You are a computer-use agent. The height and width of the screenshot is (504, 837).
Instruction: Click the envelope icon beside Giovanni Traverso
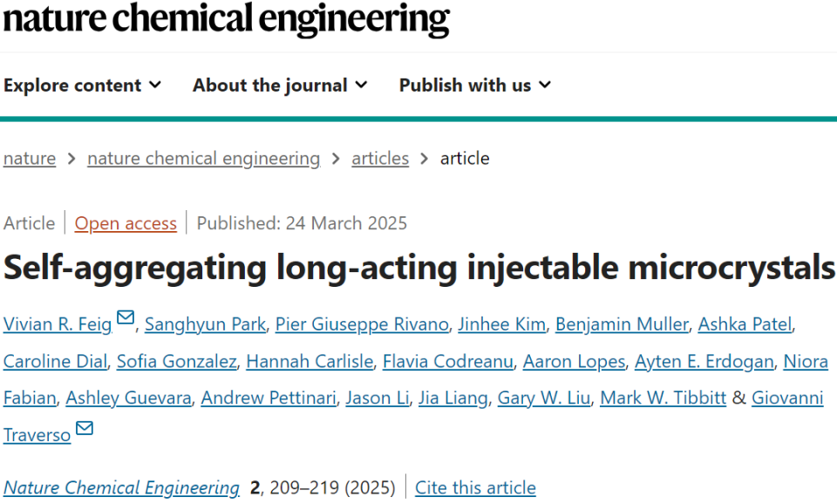[85, 428]
